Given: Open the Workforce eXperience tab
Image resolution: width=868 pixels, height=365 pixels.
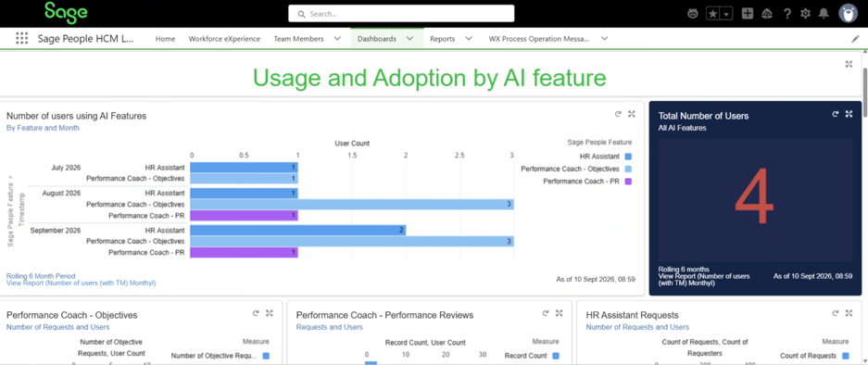Looking at the screenshot, I should 224,39.
